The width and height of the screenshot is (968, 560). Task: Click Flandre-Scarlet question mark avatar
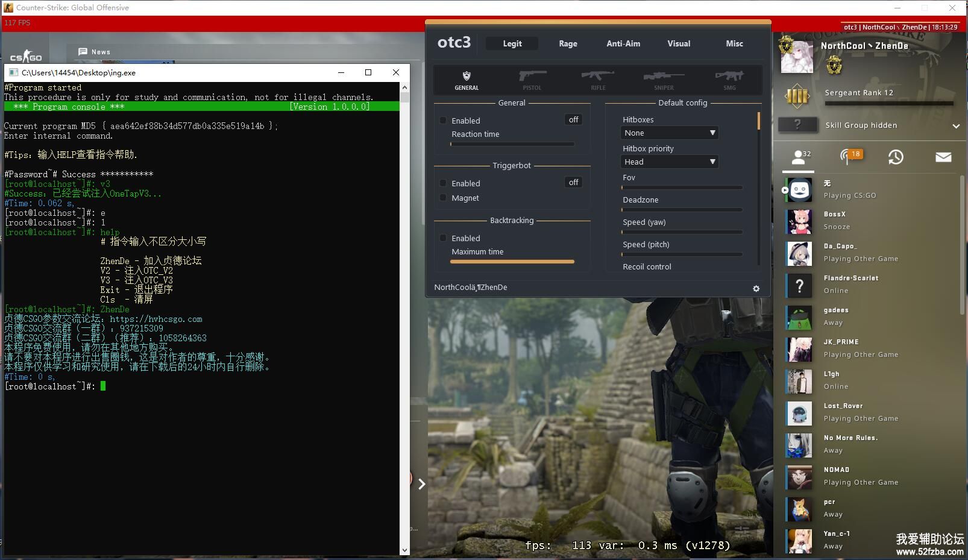tap(799, 286)
